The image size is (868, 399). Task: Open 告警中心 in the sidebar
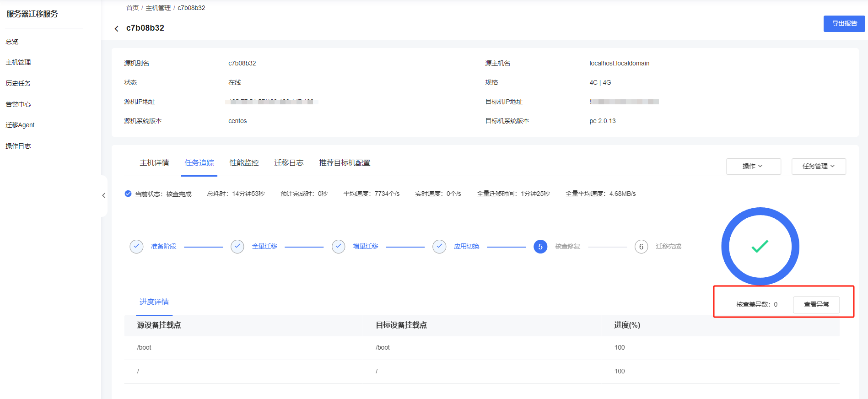[18, 104]
